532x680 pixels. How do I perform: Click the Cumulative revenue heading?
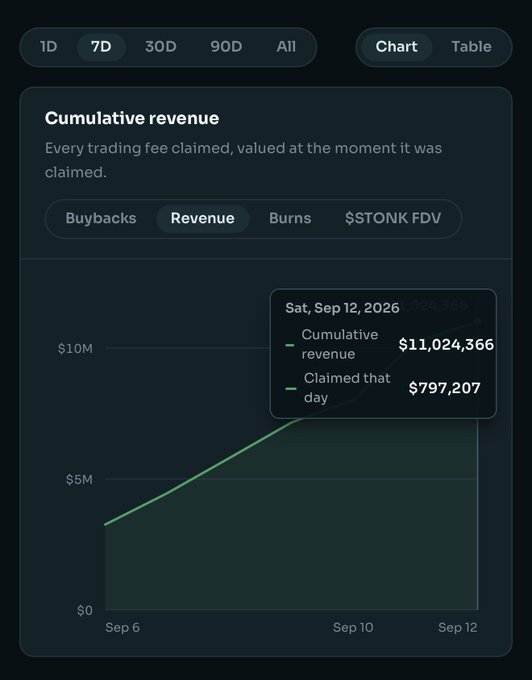click(132, 118)
